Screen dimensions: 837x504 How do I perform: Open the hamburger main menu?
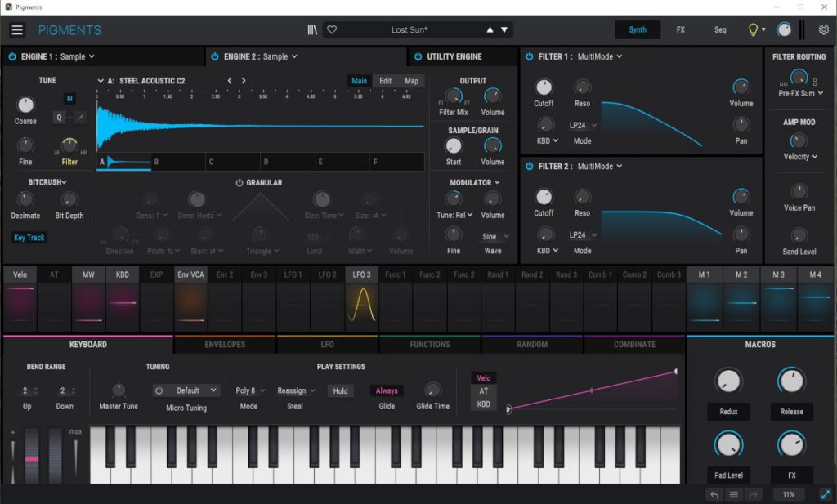[x=17, y=30]
